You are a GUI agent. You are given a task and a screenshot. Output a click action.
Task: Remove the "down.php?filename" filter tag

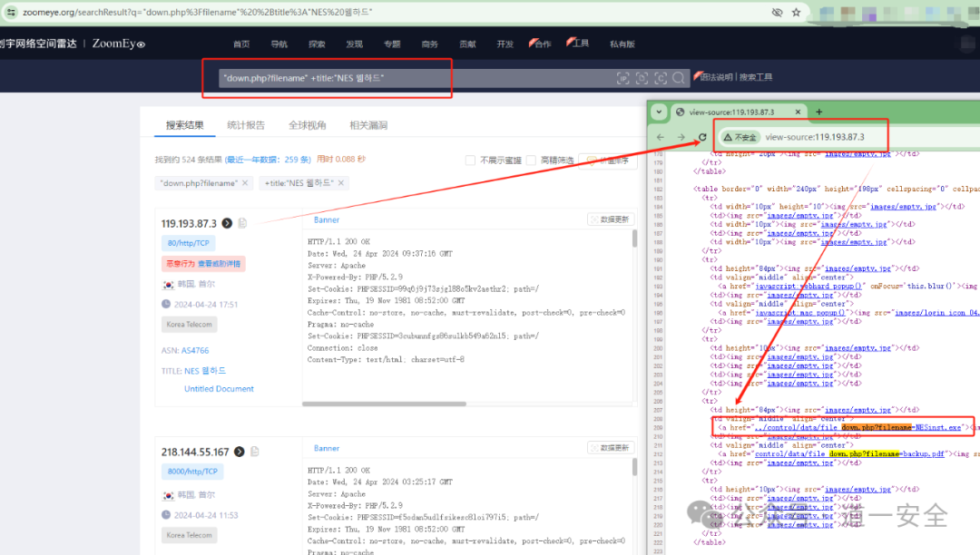click(245, 183)
